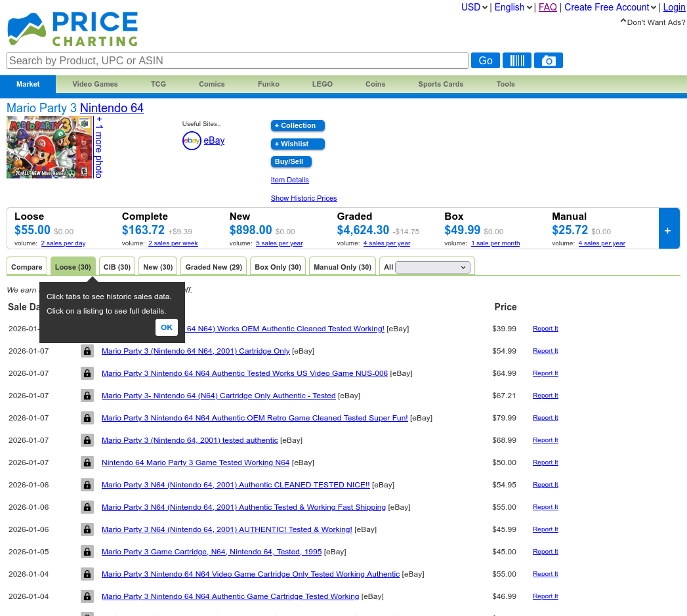Click the barcode scanner icon button

click(x=517, y=60)
